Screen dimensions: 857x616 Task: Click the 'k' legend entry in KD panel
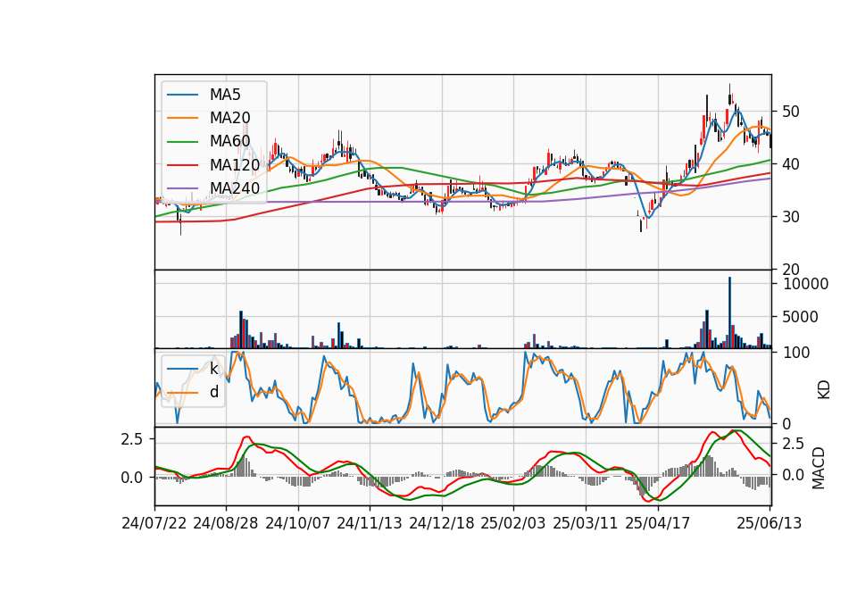[213, 369]
